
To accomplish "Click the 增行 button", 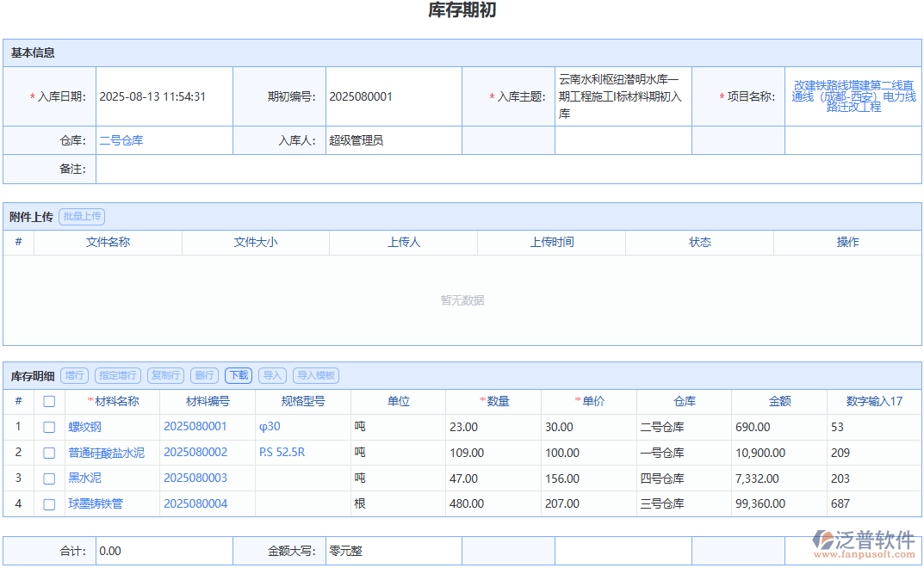I will tap(75, 375).
